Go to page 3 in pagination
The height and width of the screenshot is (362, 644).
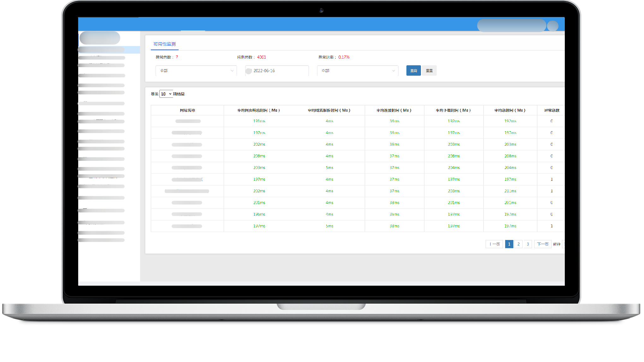point(528,244)
